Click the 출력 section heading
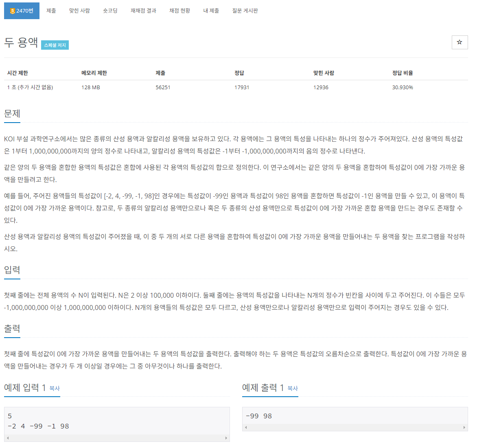The width and height of the screenshot is (477, 448). click(12, 328)
